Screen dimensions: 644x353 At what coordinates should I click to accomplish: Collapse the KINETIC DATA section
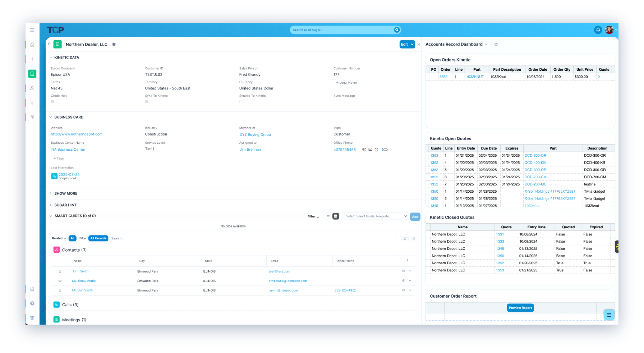tap(51, 58)
